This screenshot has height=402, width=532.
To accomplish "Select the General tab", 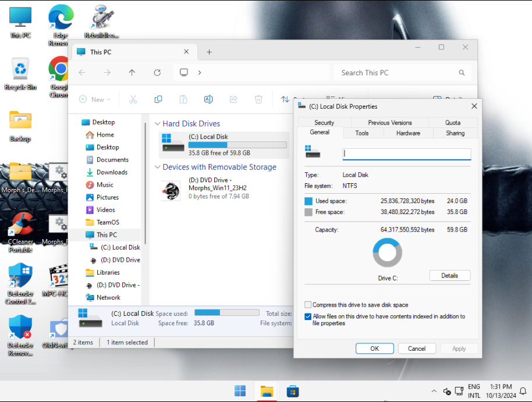I will pyautogui.click(x=320, y=132).
